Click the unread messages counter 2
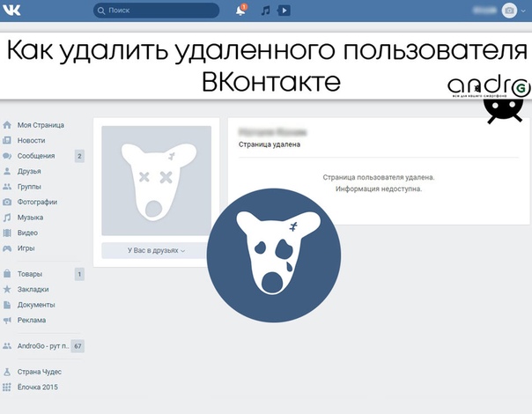 [x=79, y=156]
